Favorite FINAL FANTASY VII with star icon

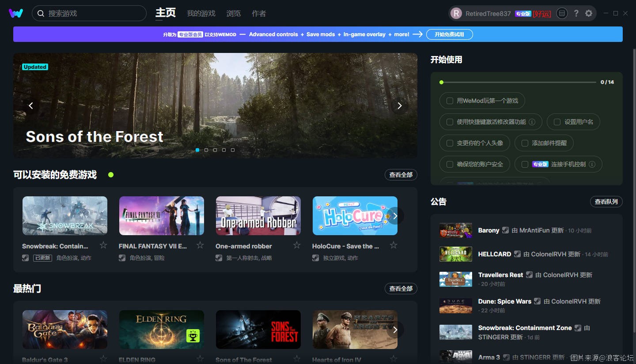[x=200, y=245]
